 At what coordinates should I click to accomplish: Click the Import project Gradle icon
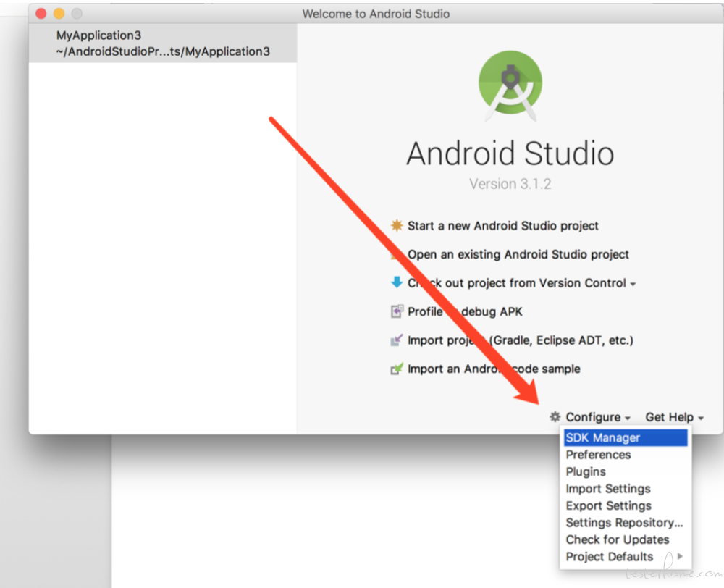tap(397, 340)
